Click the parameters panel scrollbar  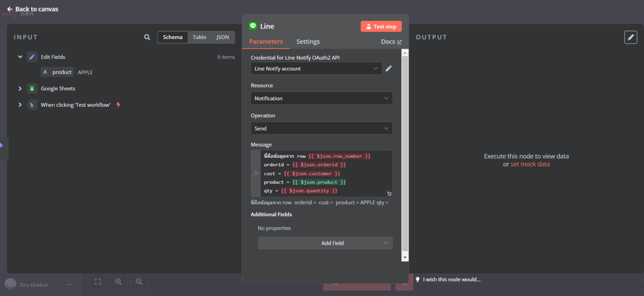coord(405,153)
